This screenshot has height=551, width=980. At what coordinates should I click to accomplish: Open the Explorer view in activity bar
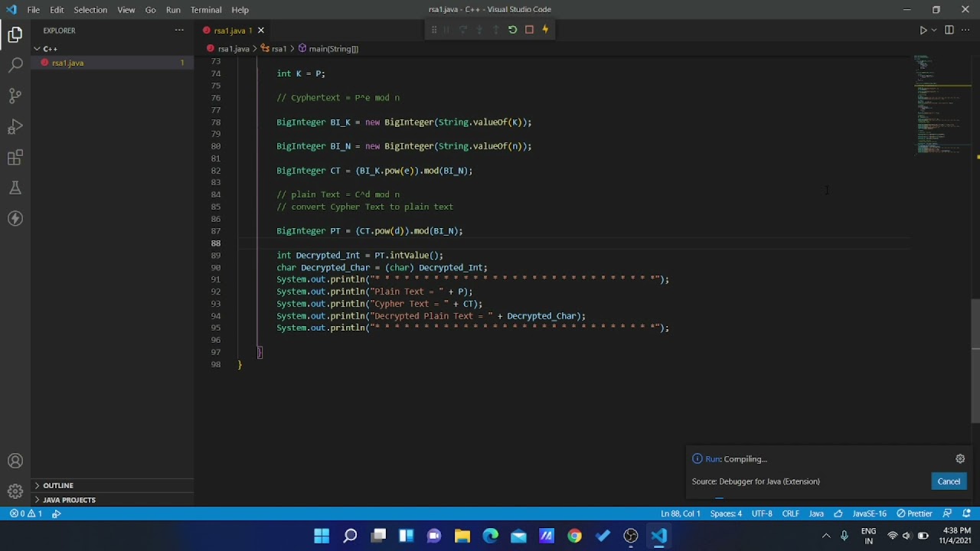pos(15,34)
